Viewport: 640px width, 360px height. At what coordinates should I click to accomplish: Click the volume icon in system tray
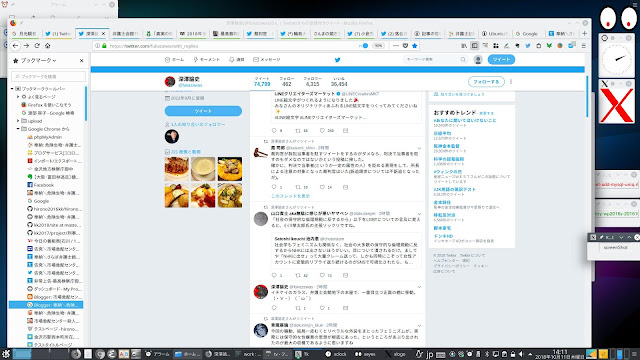point(521,354)
